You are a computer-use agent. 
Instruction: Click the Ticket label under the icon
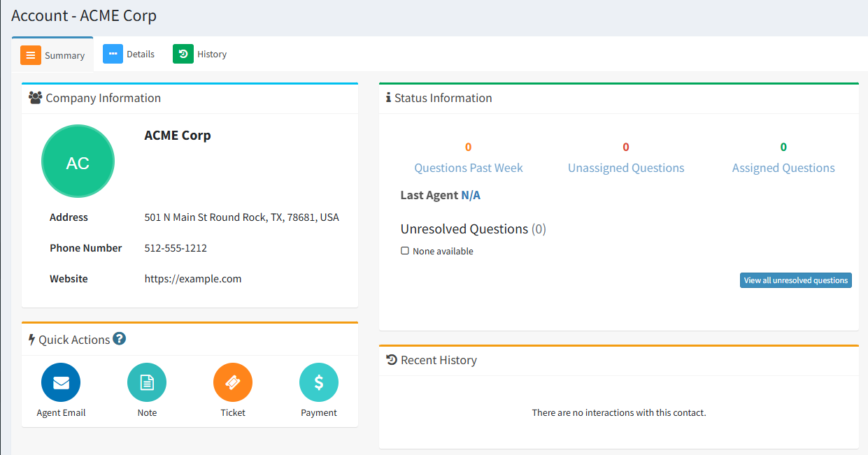(233, 412)
